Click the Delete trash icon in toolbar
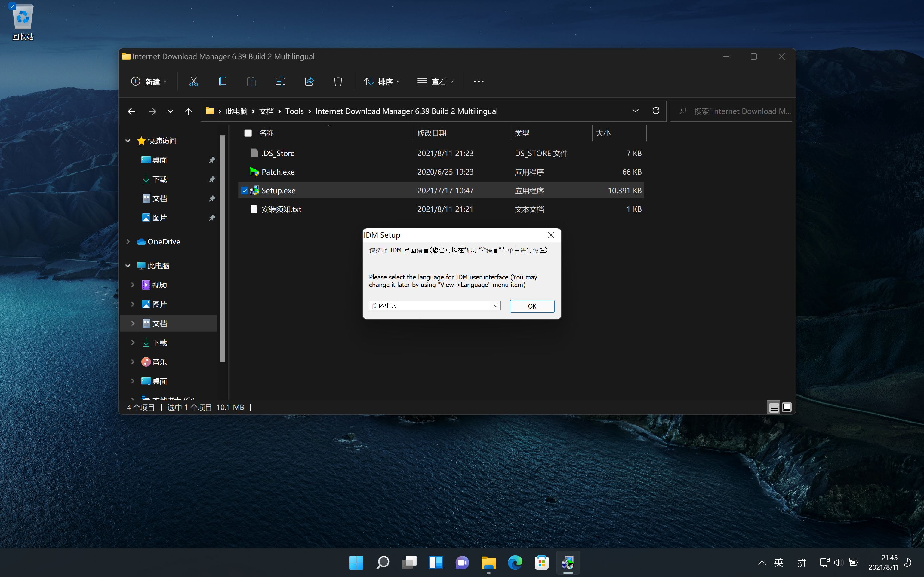Screen dimensions: 924x577 tap(338, 81)
